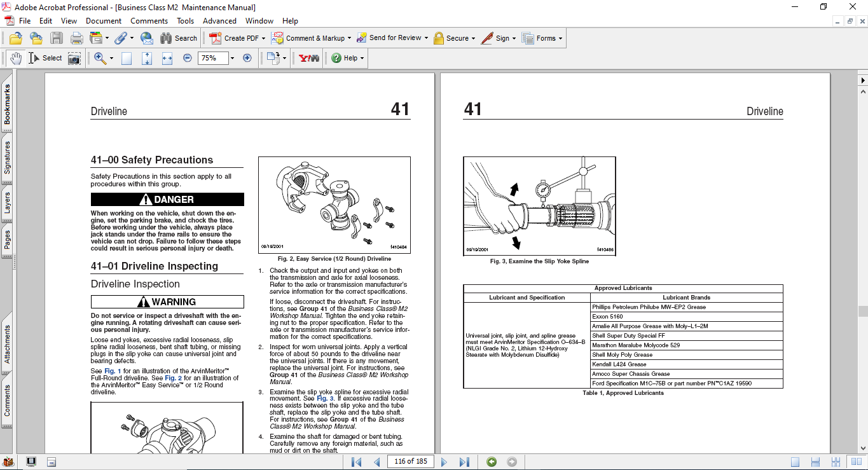This screenshot has height=470, width=868.
Task: Click the page number field
Action: [411, 462]
